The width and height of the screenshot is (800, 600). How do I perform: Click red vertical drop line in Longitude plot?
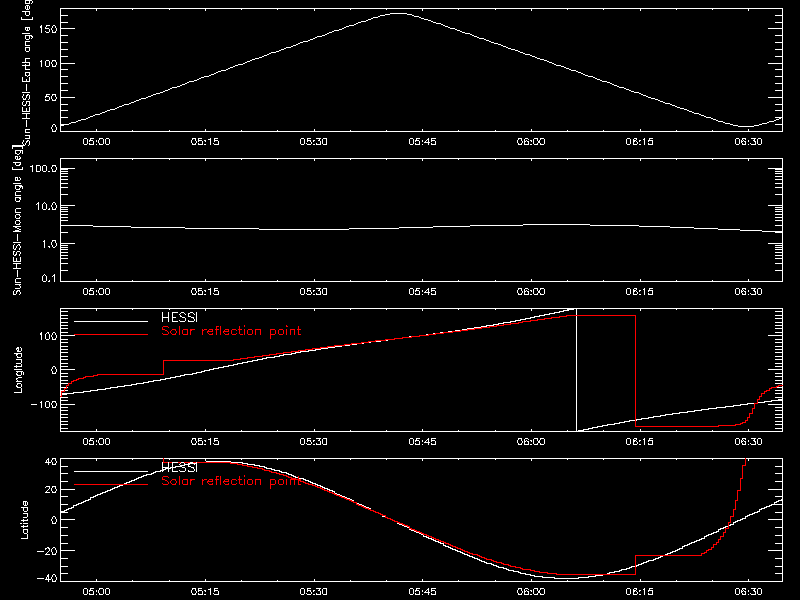[x=636, y=371]
